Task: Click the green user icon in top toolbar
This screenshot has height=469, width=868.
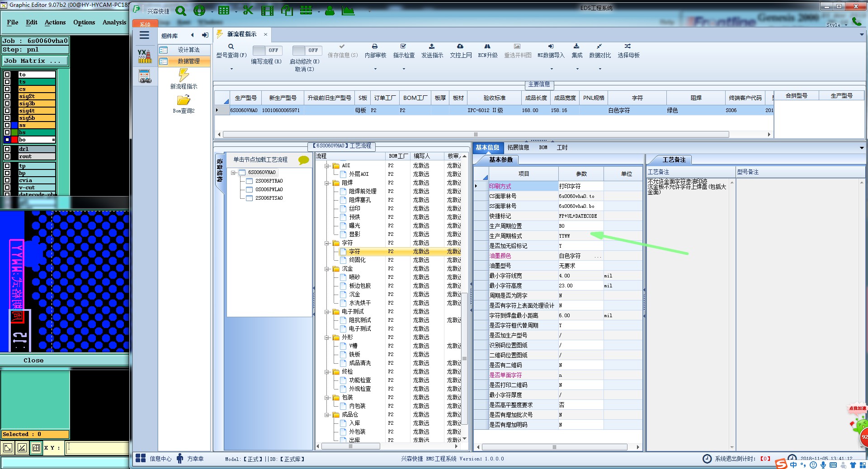Action: (330, 10)
